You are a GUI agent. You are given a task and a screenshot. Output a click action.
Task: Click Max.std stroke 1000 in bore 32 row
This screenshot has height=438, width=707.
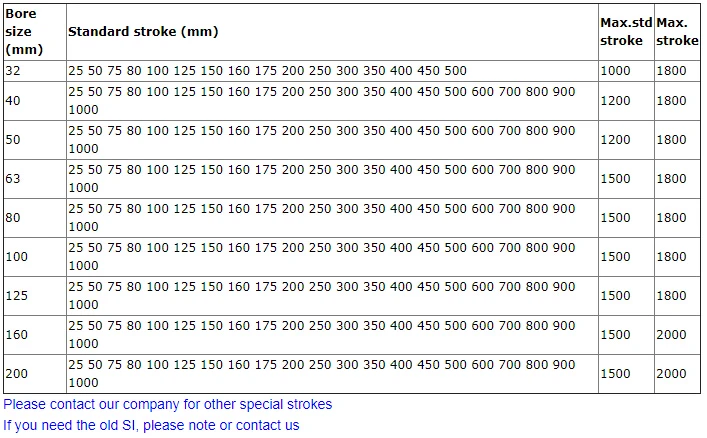pos(626,71)
